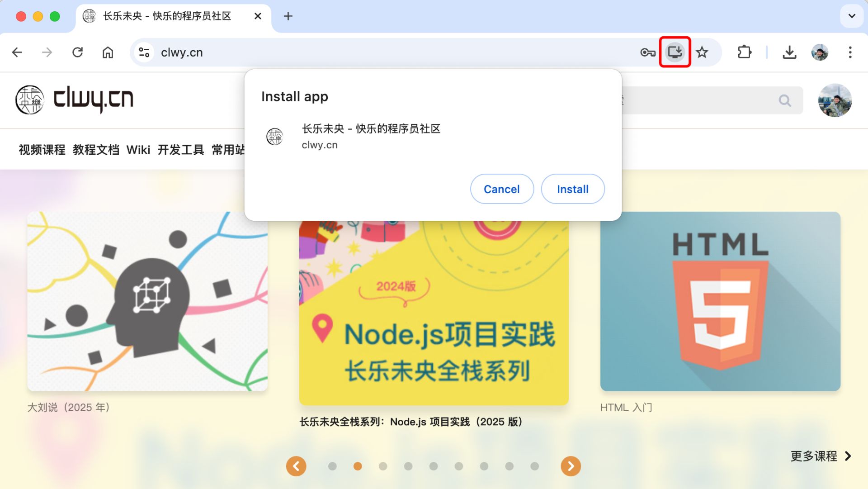Jump to the third carousel dot

pos(383,466)
